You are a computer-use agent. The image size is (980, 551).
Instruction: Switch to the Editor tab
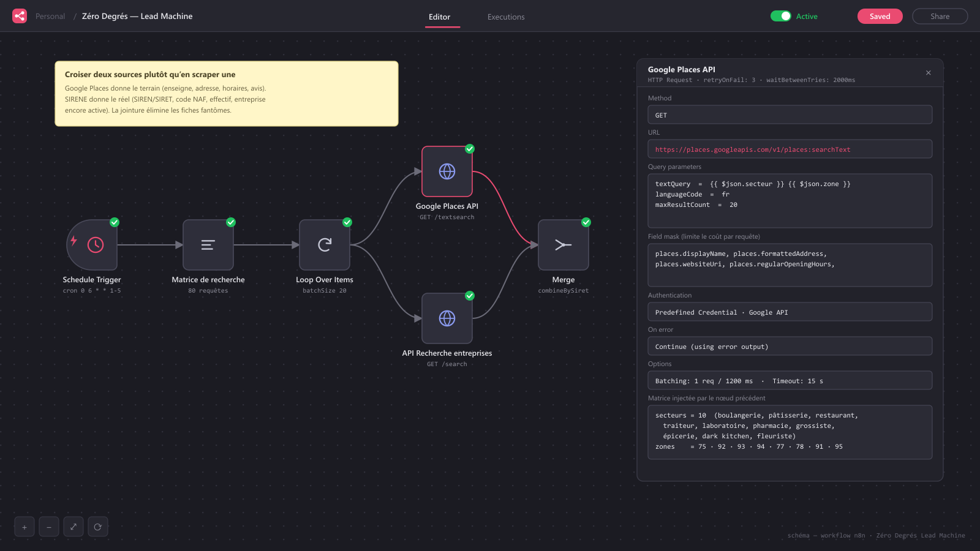tap(439, 17)
